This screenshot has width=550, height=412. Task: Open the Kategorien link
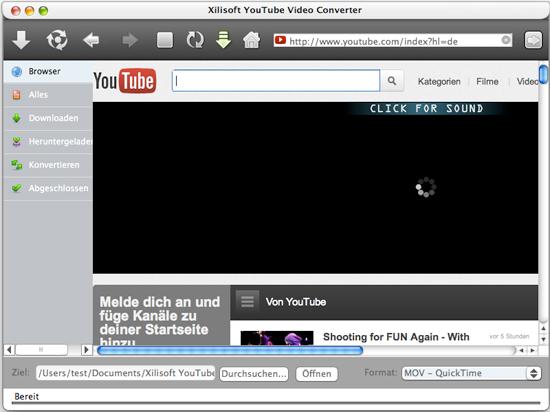439,82
